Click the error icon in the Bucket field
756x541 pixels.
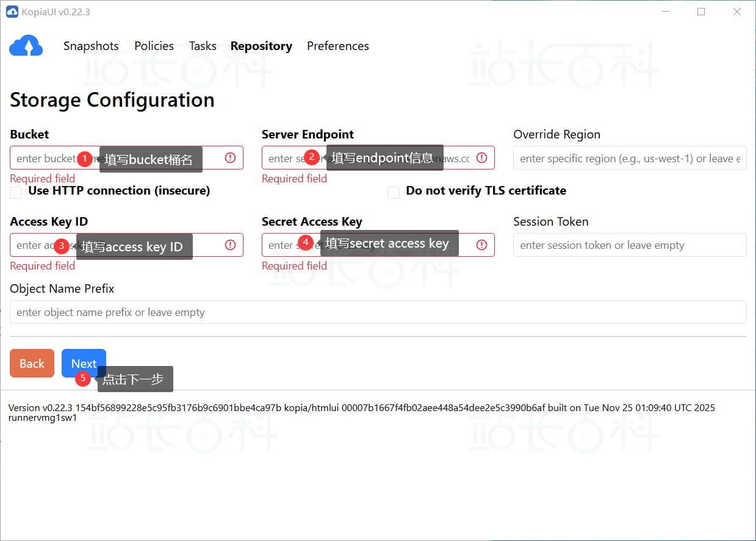[230, 157]
